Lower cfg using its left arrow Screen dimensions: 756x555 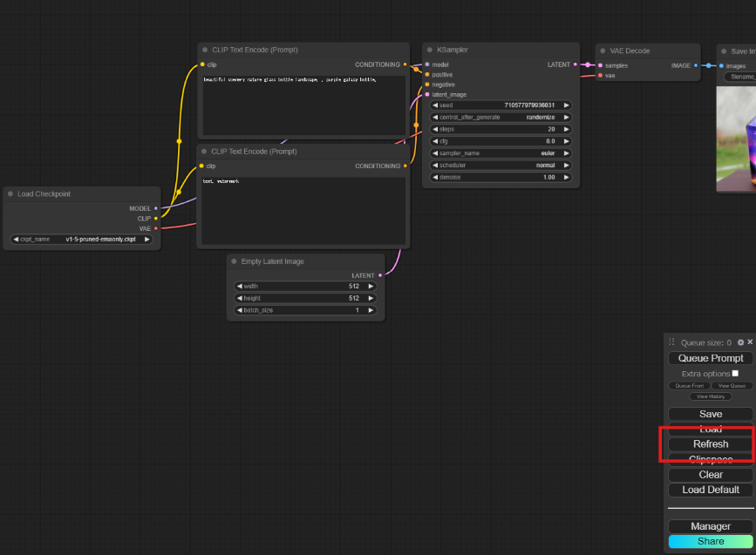pyautogui.click(x=435, y=141)
